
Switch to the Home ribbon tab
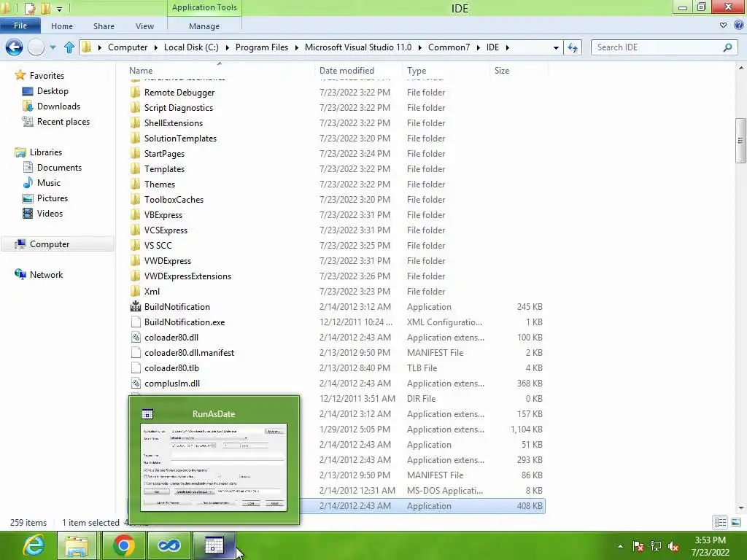pos(62,26)
